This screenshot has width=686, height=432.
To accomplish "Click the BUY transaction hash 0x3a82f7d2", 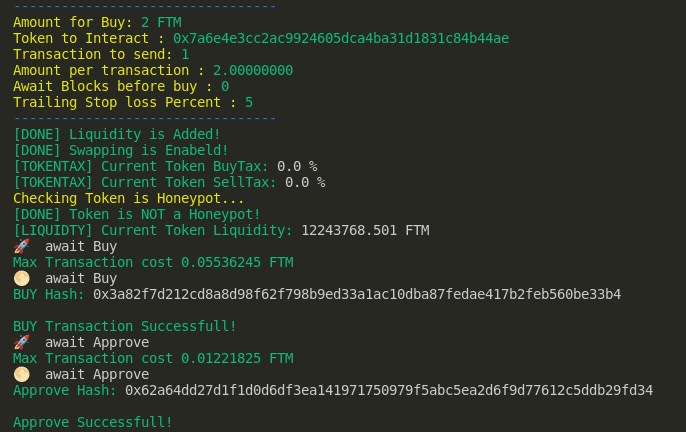I will (357, 294).
